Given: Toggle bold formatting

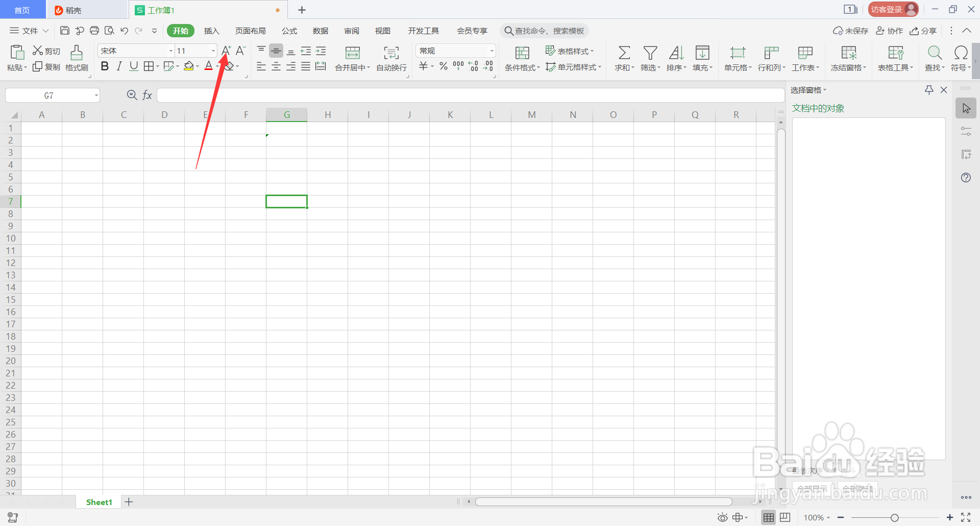Looking at the screenshot, I should pyautogui.click(x=105, y=66).
